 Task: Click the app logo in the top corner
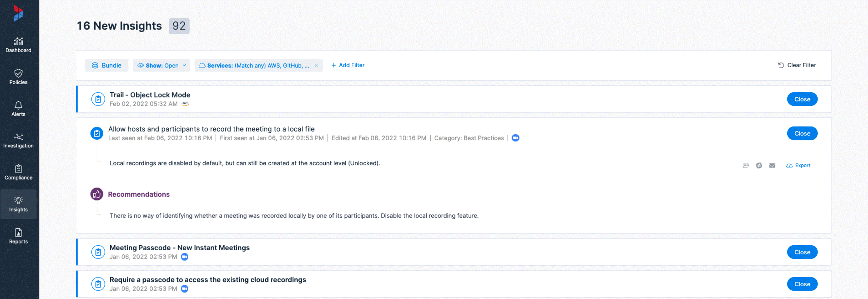point(18,13)
